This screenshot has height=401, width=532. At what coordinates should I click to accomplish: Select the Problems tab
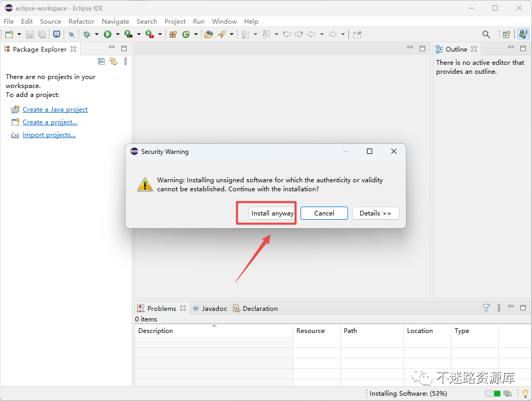point(162,308)
